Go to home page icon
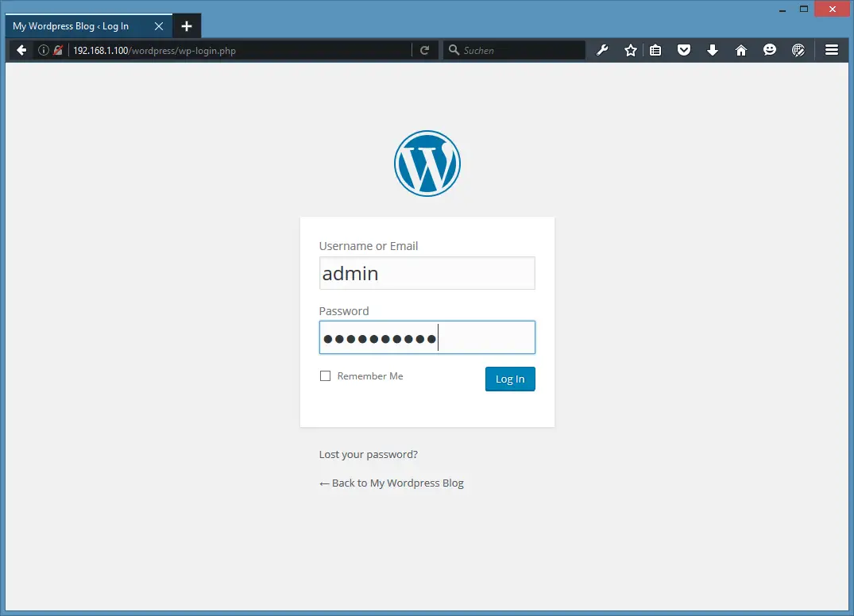Screen dimensions: 854x616 click(740, 51)
